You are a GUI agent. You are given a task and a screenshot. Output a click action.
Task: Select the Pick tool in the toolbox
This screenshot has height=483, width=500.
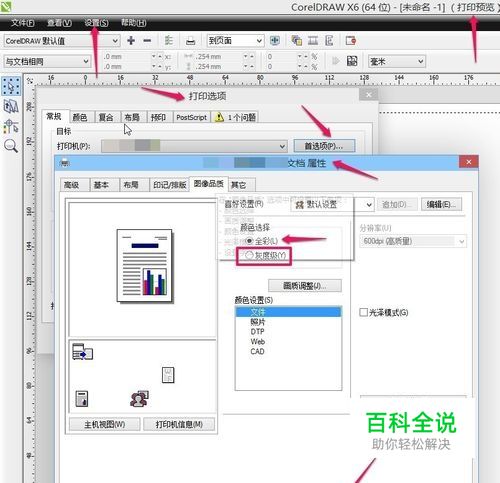(11, 86)
